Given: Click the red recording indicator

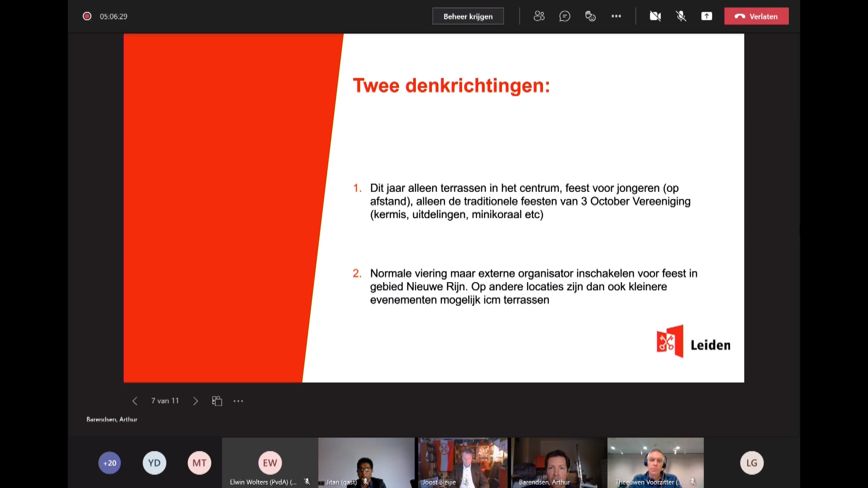Looking at the screenshot, I should click(87, 16).
